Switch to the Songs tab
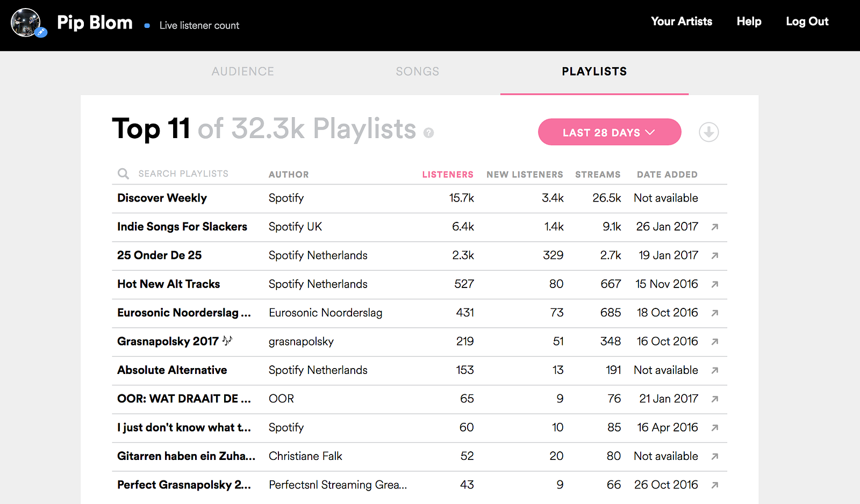This screenshot has width=860, height=504. [417, 71]
